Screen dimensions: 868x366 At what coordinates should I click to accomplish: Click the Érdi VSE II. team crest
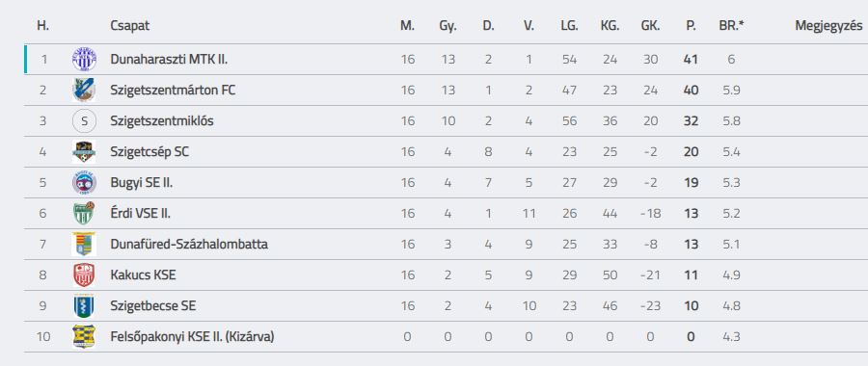(x=84, y=214)
